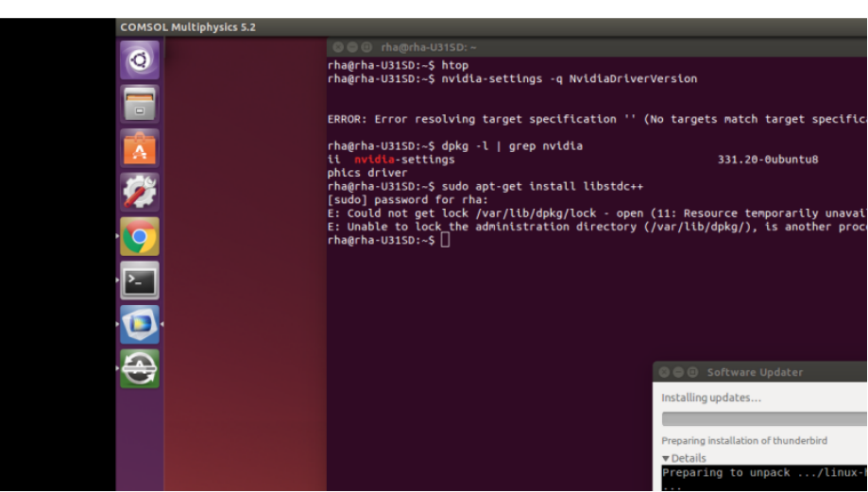Click the 'phics driver' line in terminal
The width and height of the screenshot is (868, 492).
pyautogui.click(x=367, y=173)
